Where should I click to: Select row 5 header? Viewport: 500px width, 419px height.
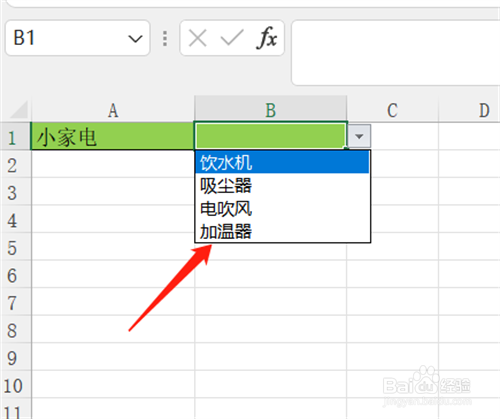[15, 247]
